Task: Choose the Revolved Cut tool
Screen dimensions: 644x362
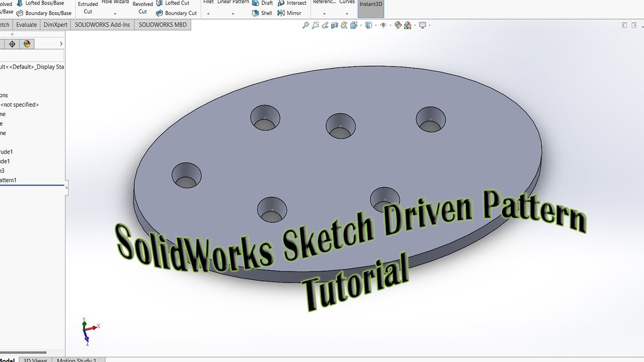Action: (x=143, y=8)
